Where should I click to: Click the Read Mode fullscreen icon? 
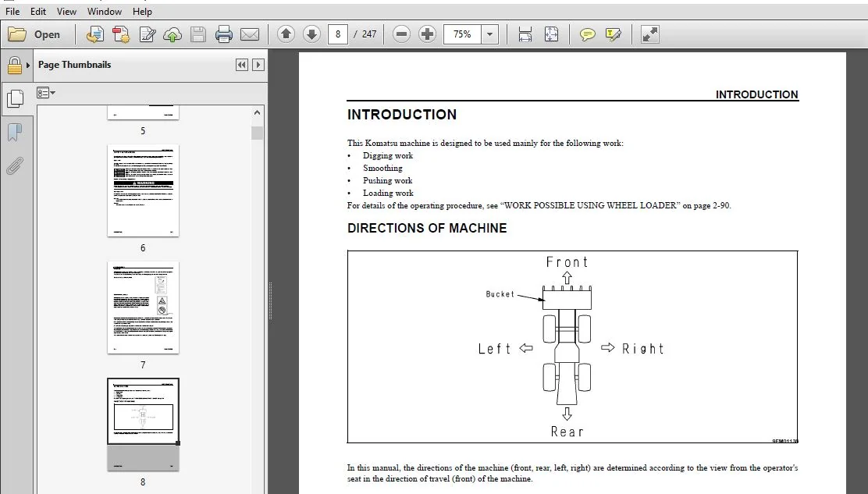point(650,34)
